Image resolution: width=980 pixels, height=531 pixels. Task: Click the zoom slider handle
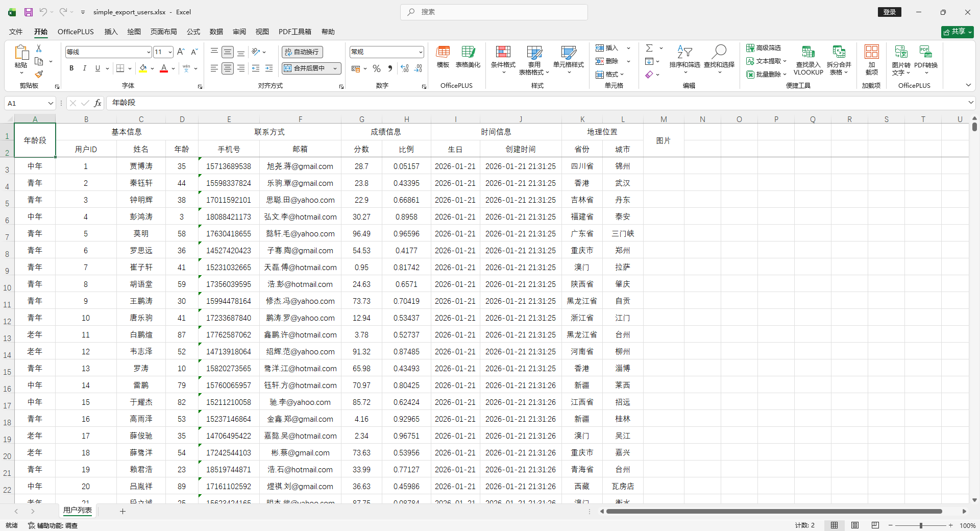click(x=921, y=525)
